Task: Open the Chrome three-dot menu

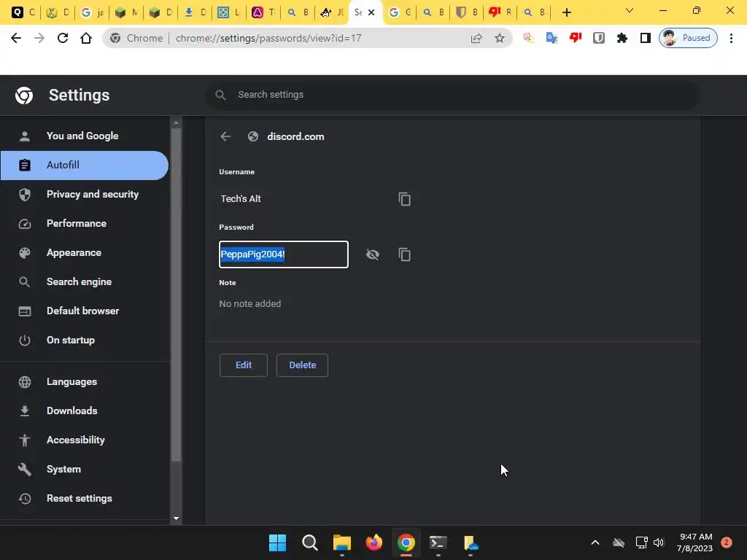Action: [731, 38]
